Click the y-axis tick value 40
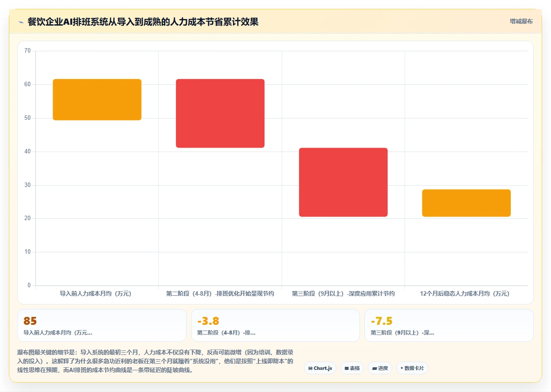The height and width of the screenshot is (392, 551). tap(27, 152)
